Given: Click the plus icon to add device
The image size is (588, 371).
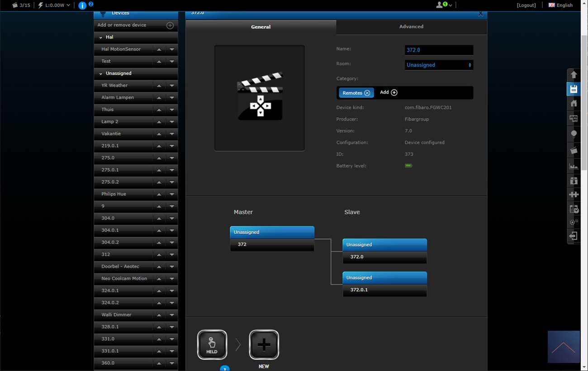Looking at the screenshot, I should (170, 25).
